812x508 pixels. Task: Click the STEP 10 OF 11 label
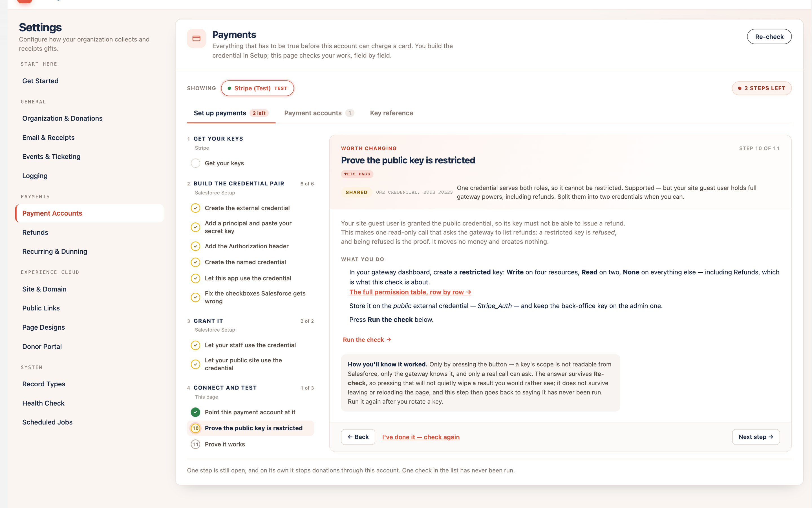tap(759, 148)
